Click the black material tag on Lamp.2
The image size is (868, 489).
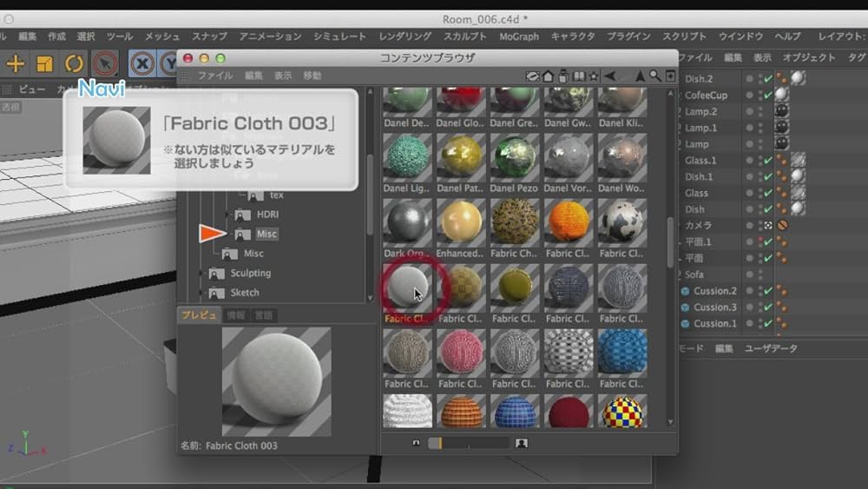[x=781, y=111]
